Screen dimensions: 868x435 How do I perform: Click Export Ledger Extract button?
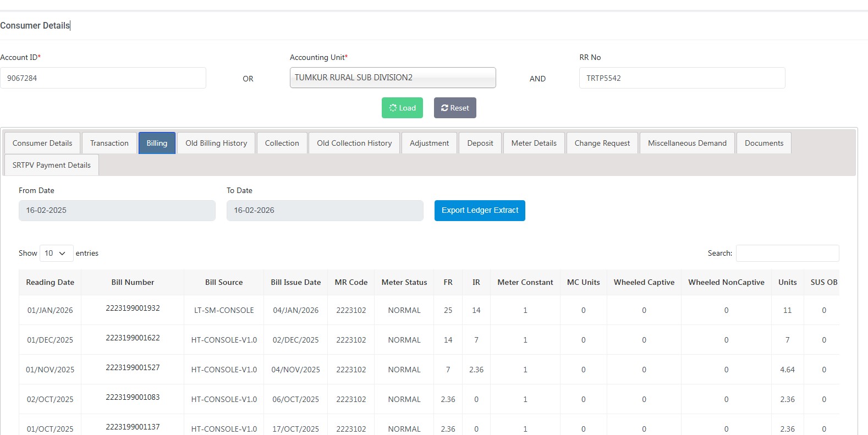[x=480, y=211]
